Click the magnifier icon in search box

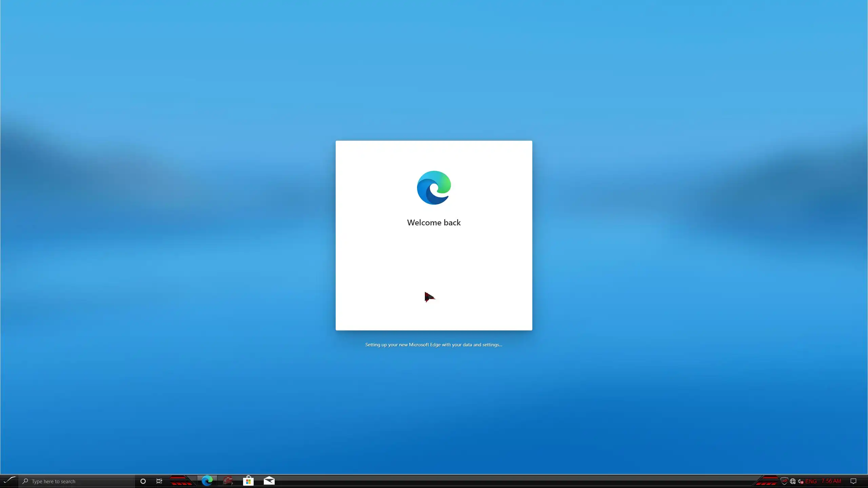(25, 481)
